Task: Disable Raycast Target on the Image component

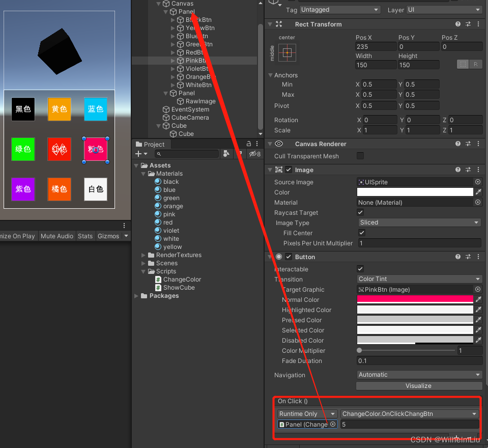Action: point(360,212)
